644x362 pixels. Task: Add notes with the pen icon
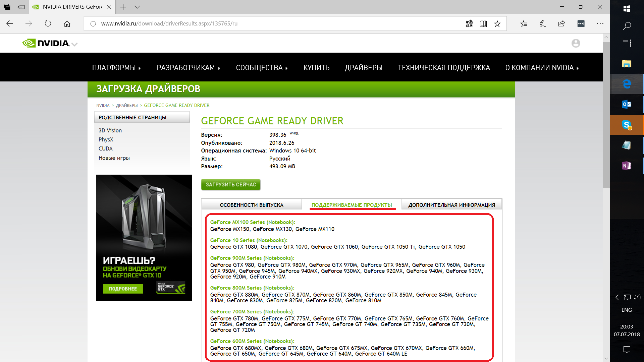coord(543,23)
